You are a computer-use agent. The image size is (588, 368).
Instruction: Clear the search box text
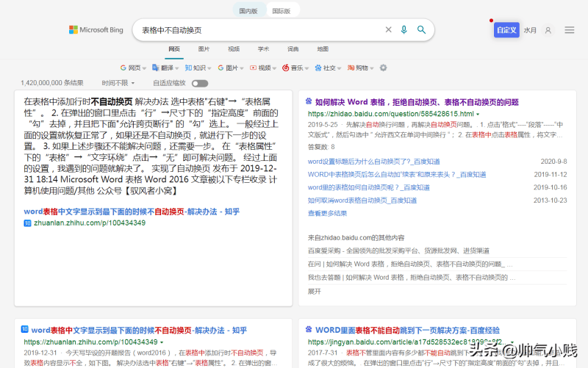(389, 29)
